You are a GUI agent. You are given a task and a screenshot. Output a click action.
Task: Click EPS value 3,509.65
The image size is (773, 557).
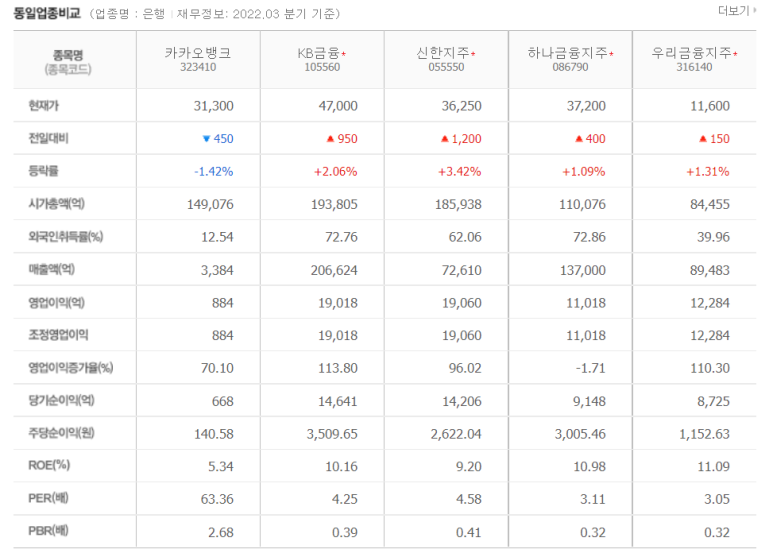[332, 434]
